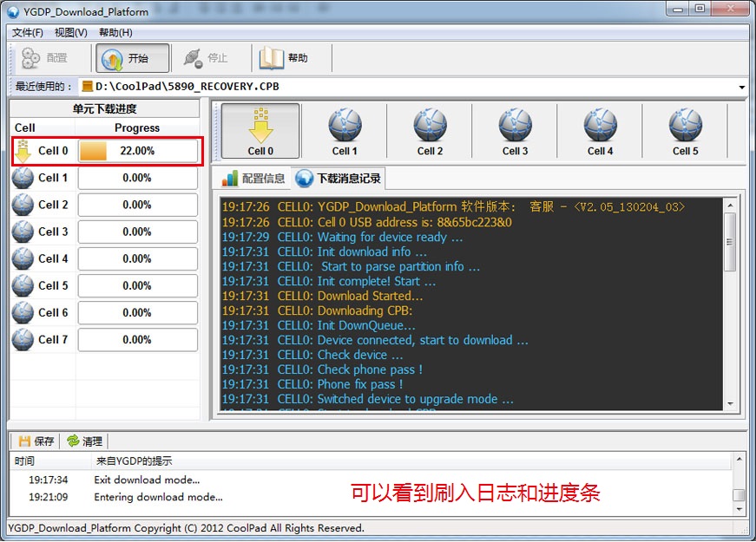Click the Cell 1 0.00% progress bar
This screenshot has height=542, width=756.
click(x=138, y=178)
